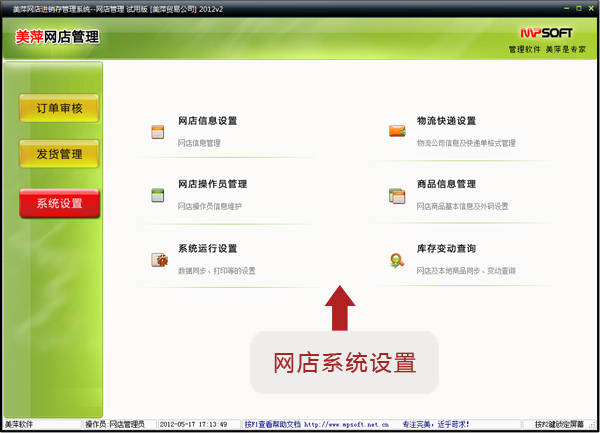Screen dimensions: 600x433
Task: Click the 物流快递设置 envelope icon
Action: (x=397, y=132)
